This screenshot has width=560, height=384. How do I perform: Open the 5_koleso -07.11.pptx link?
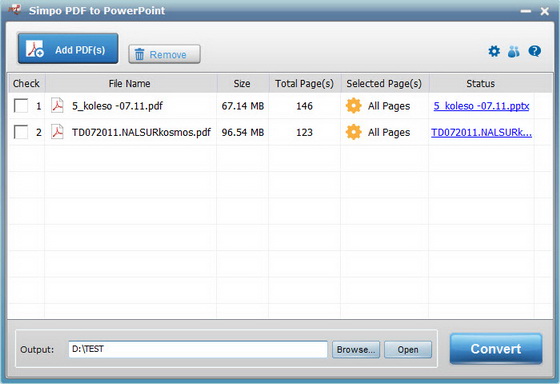[481, 106]
